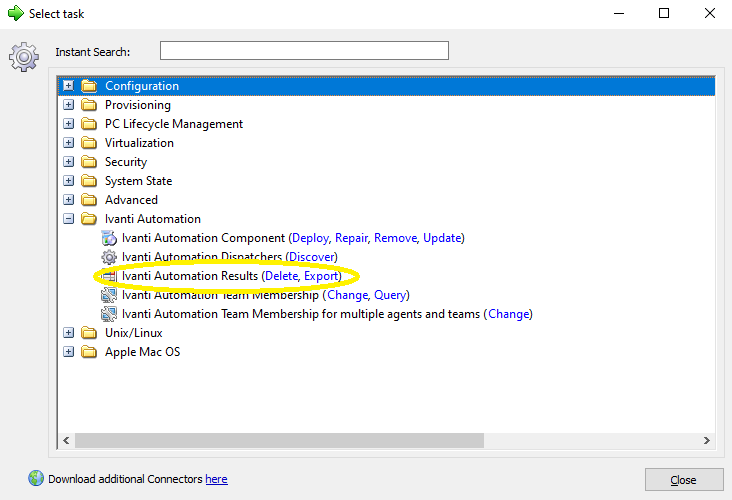
Task: Open the Deploy link for Ivanti Automation Component
Action: point(310,238)
